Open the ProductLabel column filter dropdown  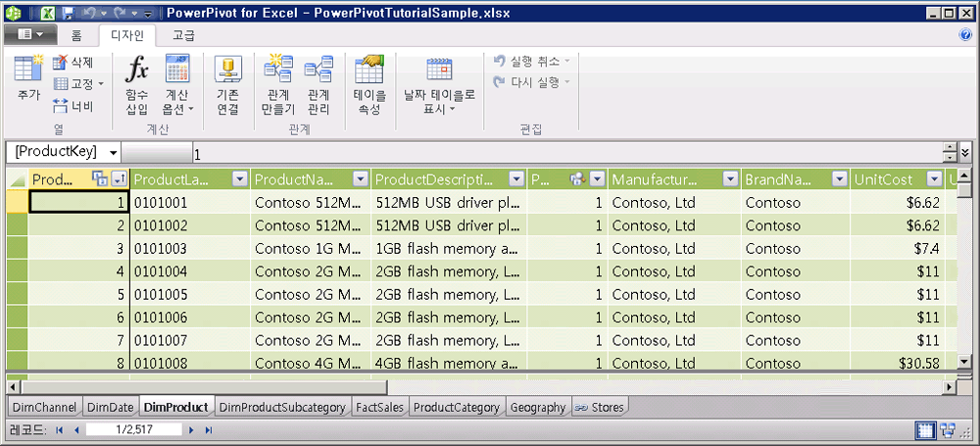click(x=241, y=179)
